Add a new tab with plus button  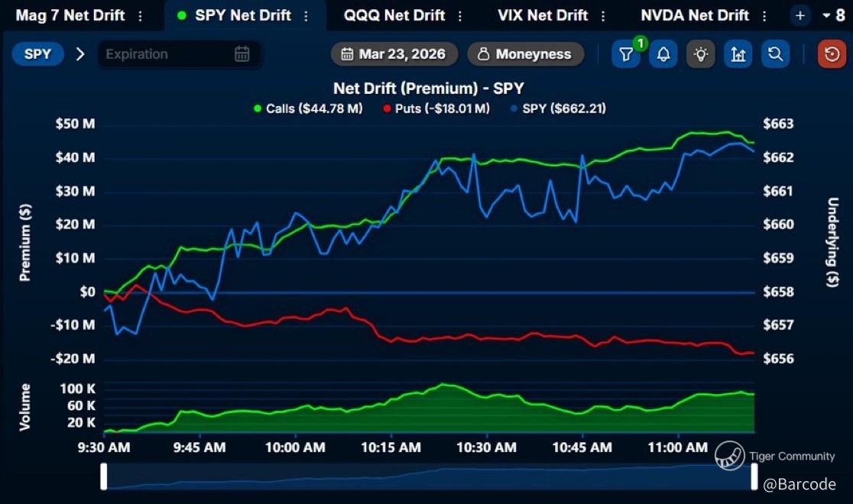pos(800,16)
